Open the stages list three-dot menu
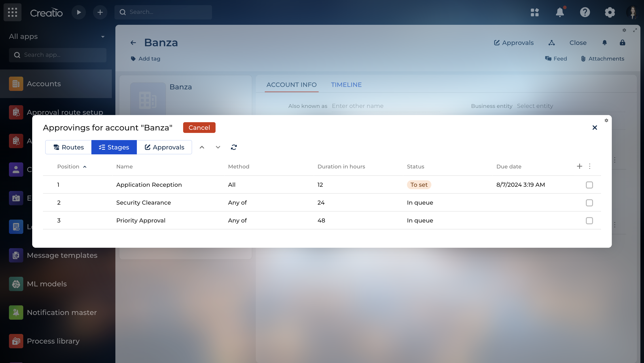The image size is (644, 363). [x=589, y=166]
